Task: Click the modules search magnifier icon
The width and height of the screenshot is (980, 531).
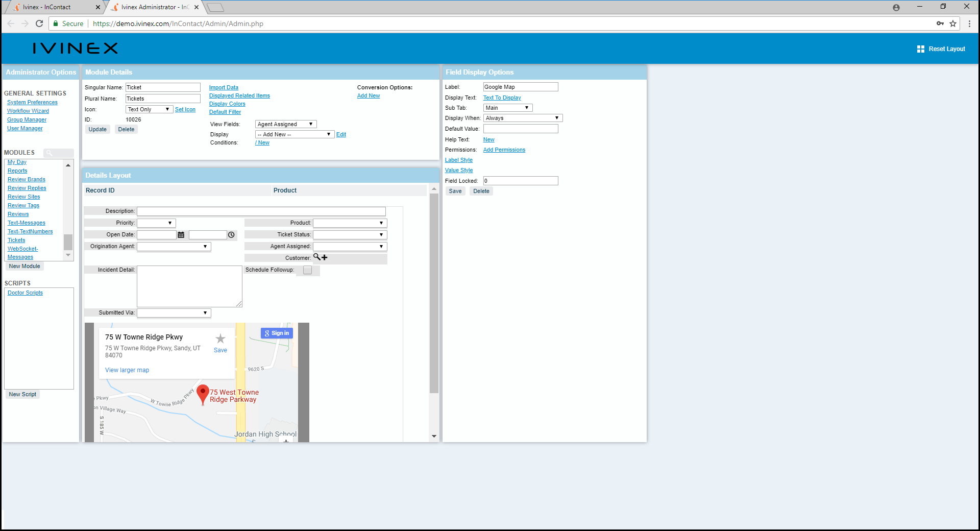Action: point(50,153)
